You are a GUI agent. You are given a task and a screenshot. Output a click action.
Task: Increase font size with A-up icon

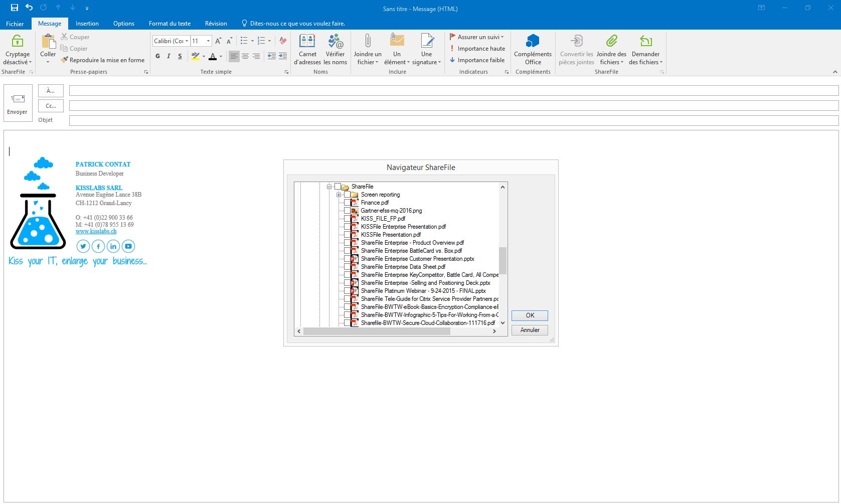(218, 41)
